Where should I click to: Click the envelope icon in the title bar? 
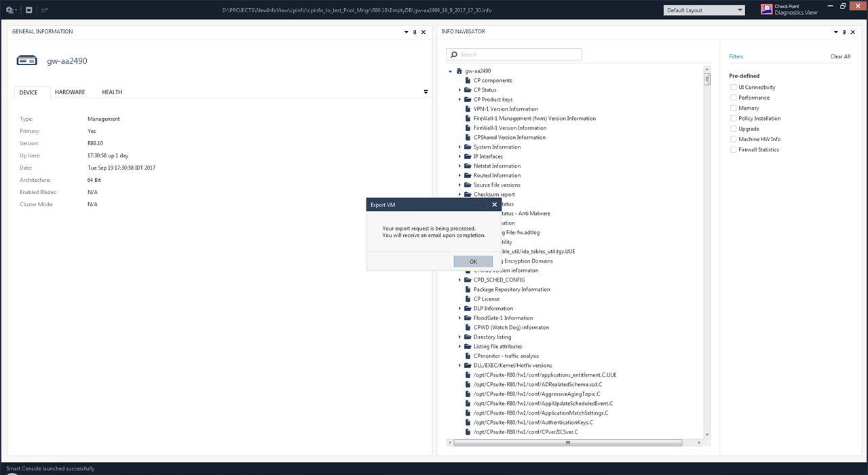29,10
